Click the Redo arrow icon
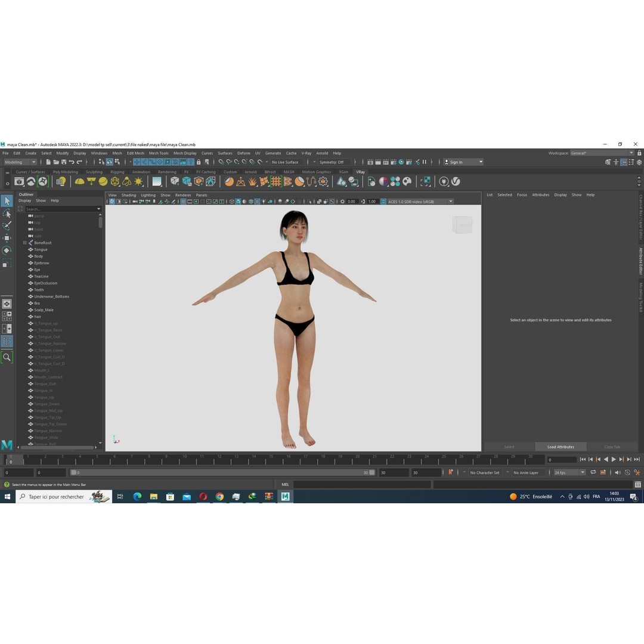Viewport: 644px width, 644px height. tap(79, 162)
